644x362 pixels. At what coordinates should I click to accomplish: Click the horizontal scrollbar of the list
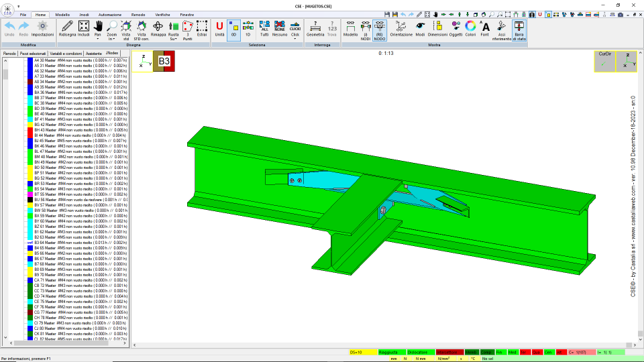tap(68, 343)
